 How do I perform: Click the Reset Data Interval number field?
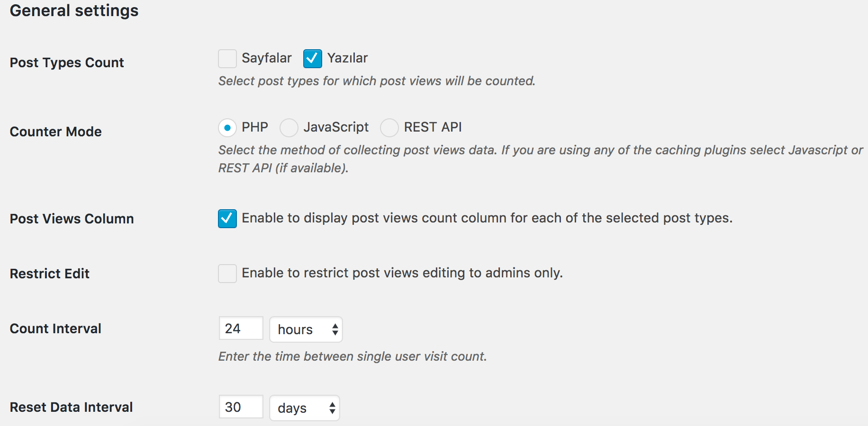point(241,407)
